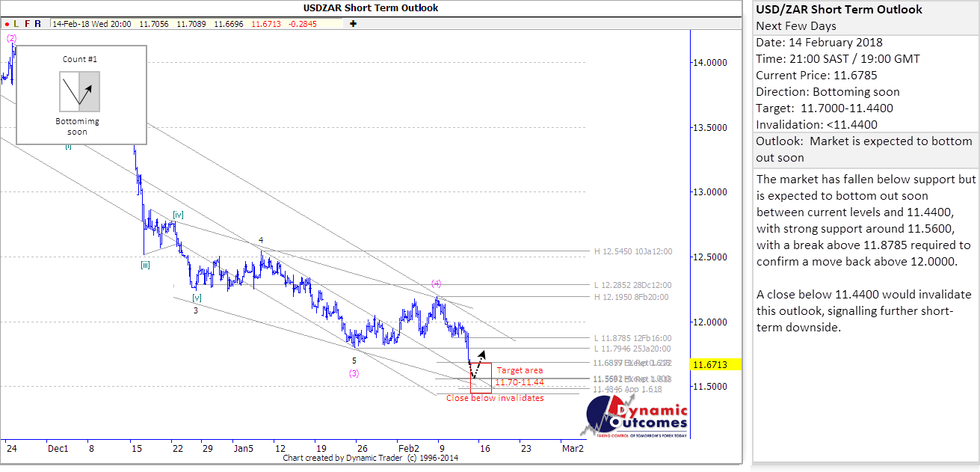Click the Count #1 direction arrow thumbnail
The image size is (980, 472).
click(79, 91)
